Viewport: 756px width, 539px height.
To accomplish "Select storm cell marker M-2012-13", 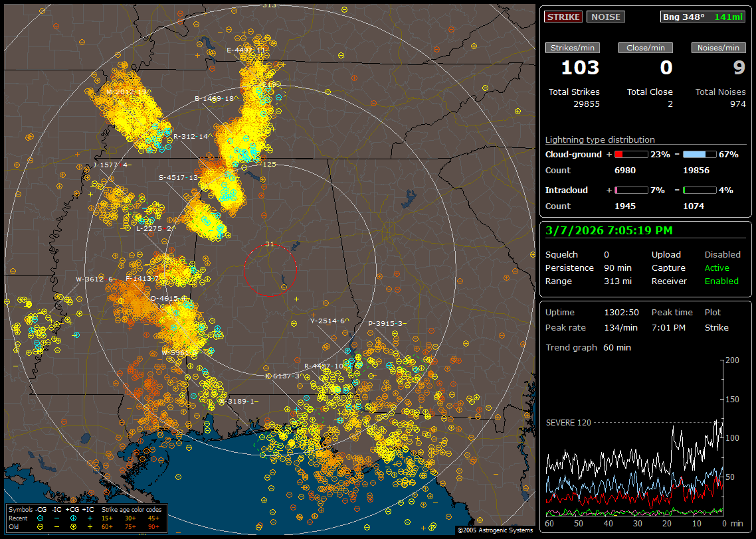I will (x=126, y=92).
